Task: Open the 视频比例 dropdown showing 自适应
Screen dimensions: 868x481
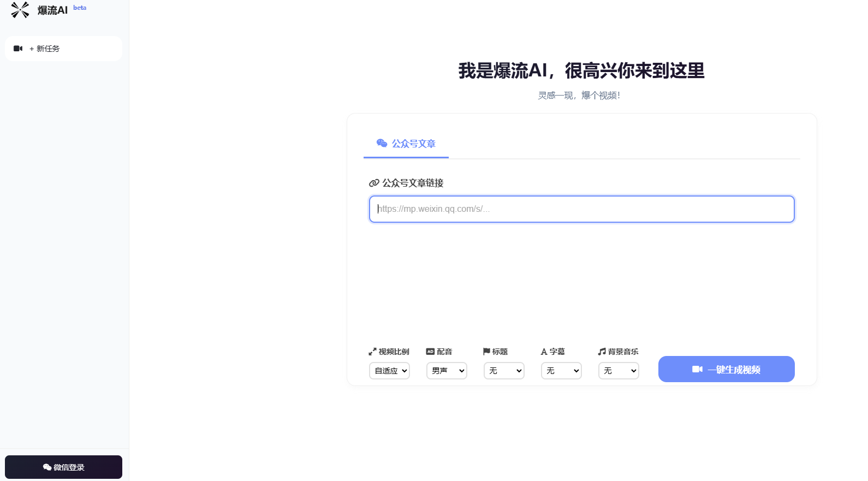Action: click(389, 371)
